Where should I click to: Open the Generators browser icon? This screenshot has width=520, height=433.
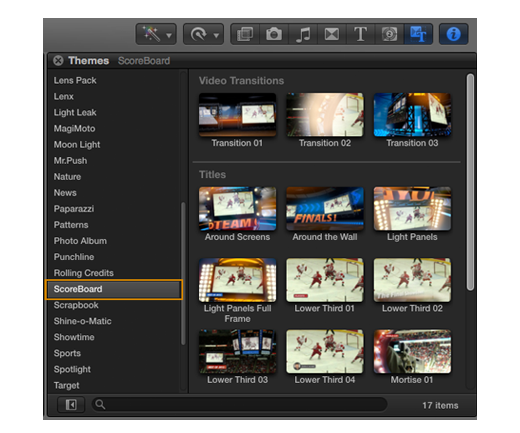tap(389, 34)
